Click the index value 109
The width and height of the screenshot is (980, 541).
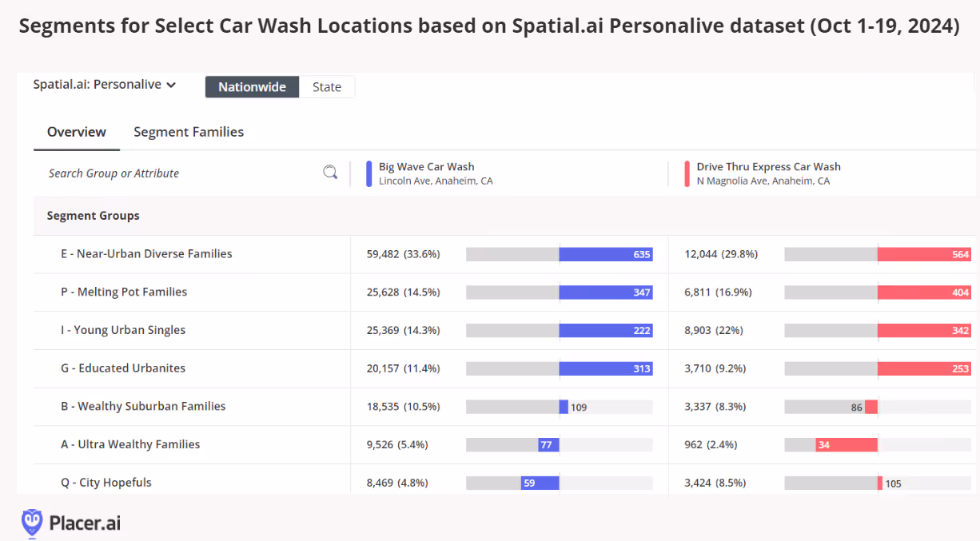[x=579, y=408]
